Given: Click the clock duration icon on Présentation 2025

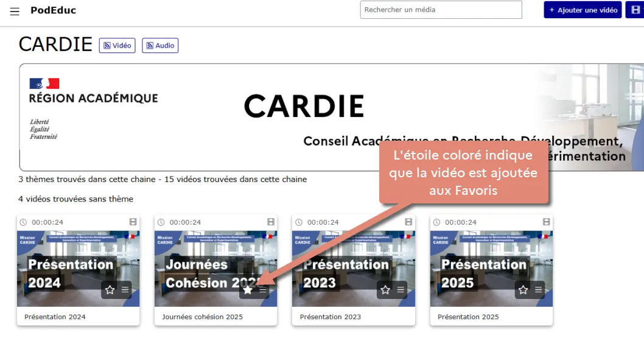Looking at the screenshot, I should coord(436,222).
